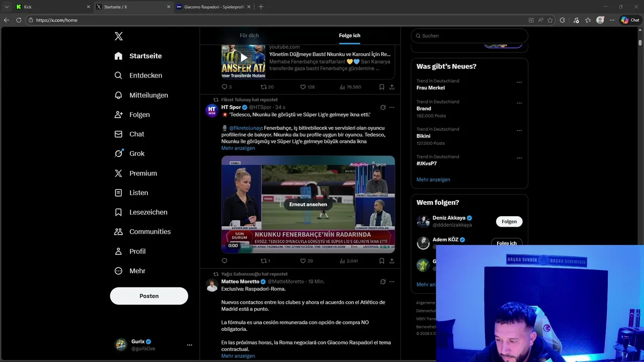This screenshot has height=362, width=644.
Task: Play the YouTube video thumbnail
Action: [x=244, y=57]
